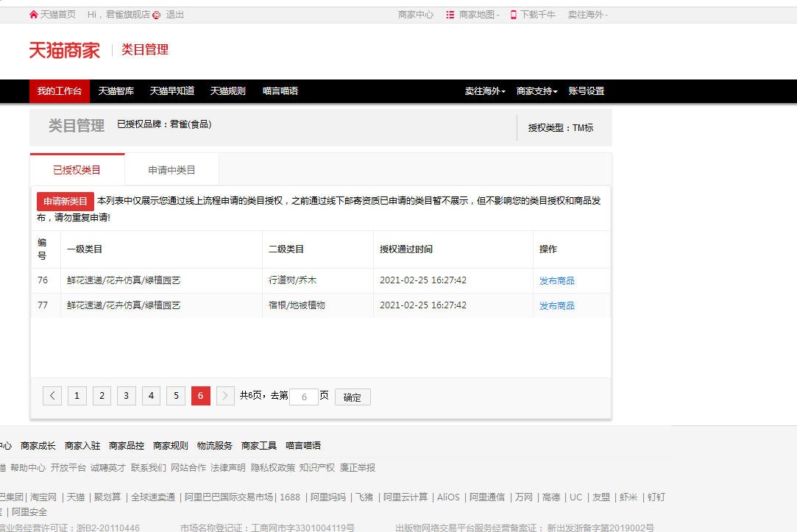Screen dimensions: 797x532
Task: Click the 授权类型：TM标 label
Action: [x=561, y=128]
